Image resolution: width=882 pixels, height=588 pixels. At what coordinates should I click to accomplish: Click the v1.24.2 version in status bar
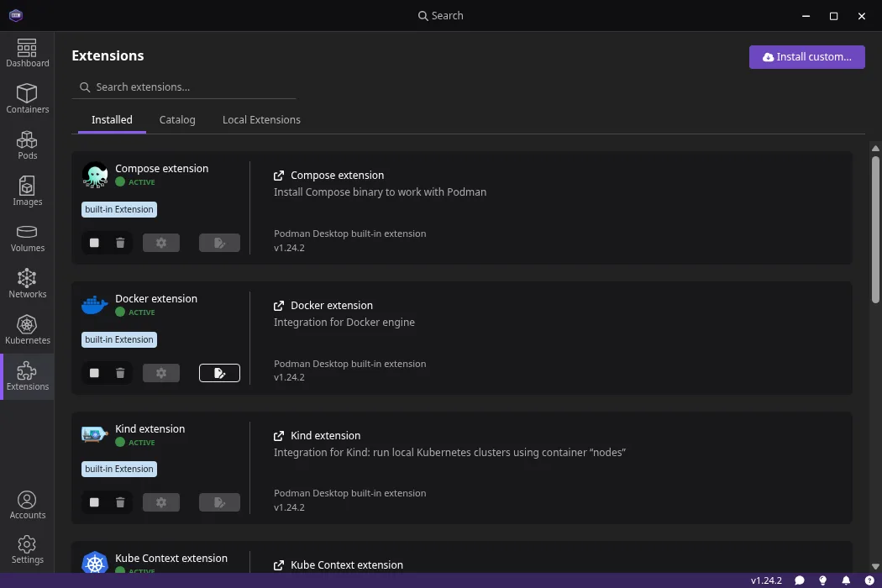766,580
